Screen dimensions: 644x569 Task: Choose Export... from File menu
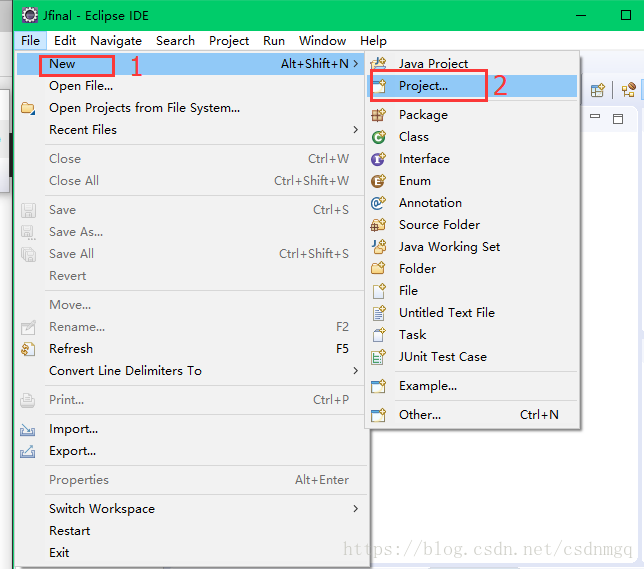coord(191,451)
